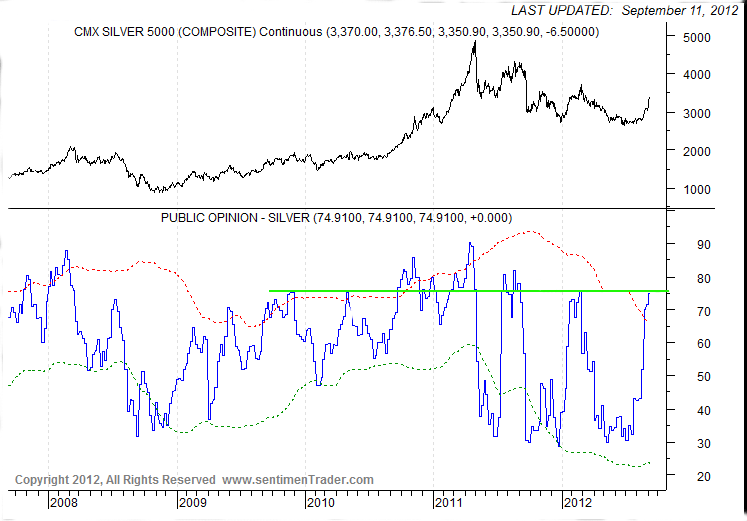Click the 1000 price axis label
The width and height of the screenshot is (747, 521).
696,190
